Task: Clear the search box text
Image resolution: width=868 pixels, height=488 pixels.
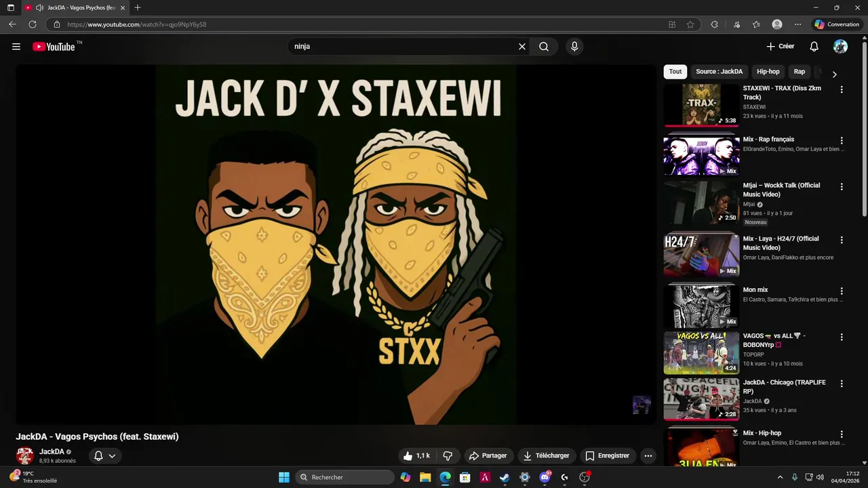Action: click(522, 47)
